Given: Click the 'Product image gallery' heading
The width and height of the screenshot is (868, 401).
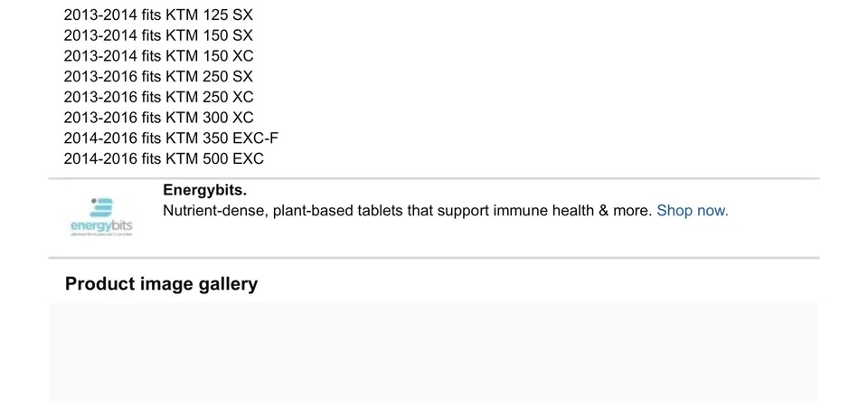Looking at the screenshot, I should coord(161,284).
